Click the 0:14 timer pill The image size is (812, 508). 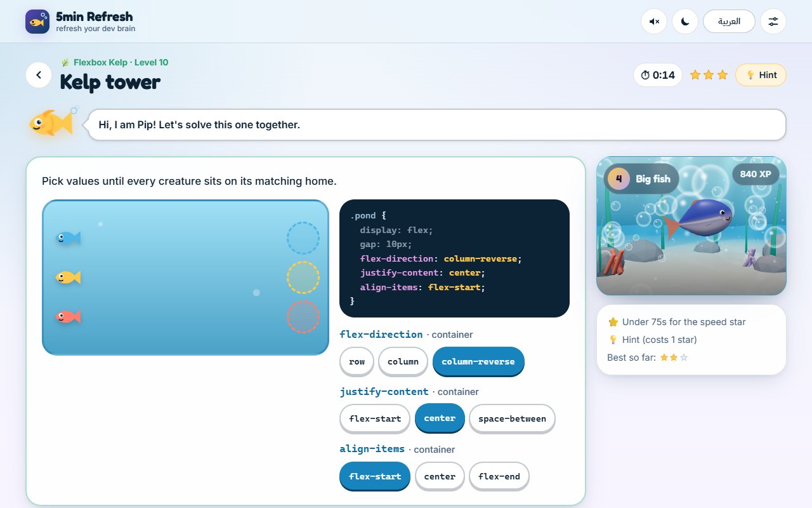point(658,75)
